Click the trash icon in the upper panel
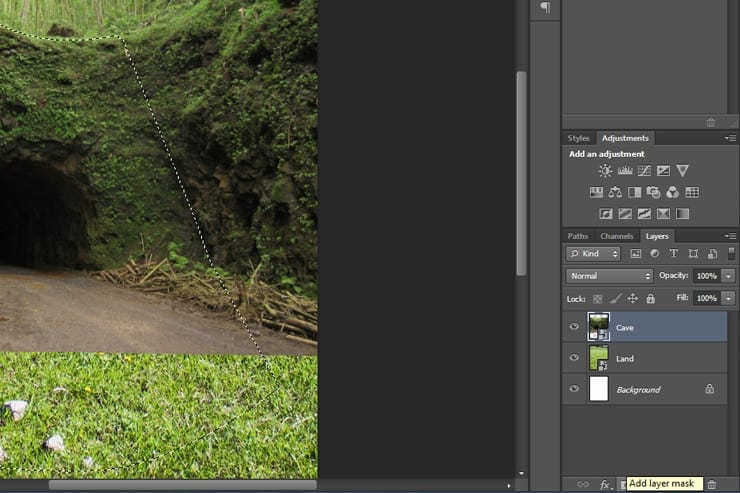This screenshot has height=493, width=740. pyautogui.click(x=711, y=123)
